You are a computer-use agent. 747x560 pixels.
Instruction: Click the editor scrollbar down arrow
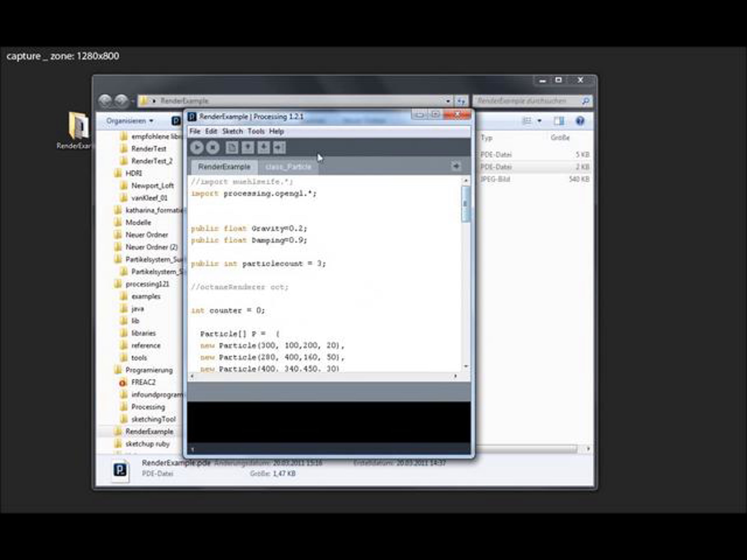coord(466,366)
